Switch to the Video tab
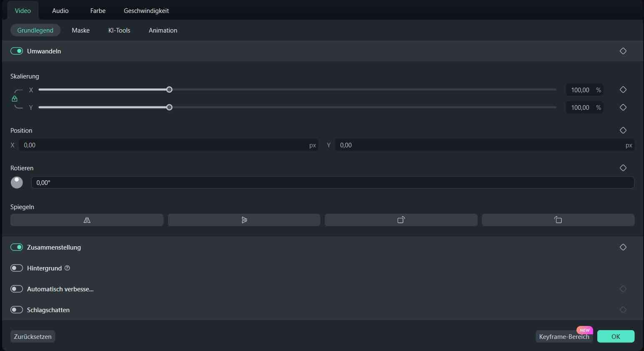 [23, 11]
